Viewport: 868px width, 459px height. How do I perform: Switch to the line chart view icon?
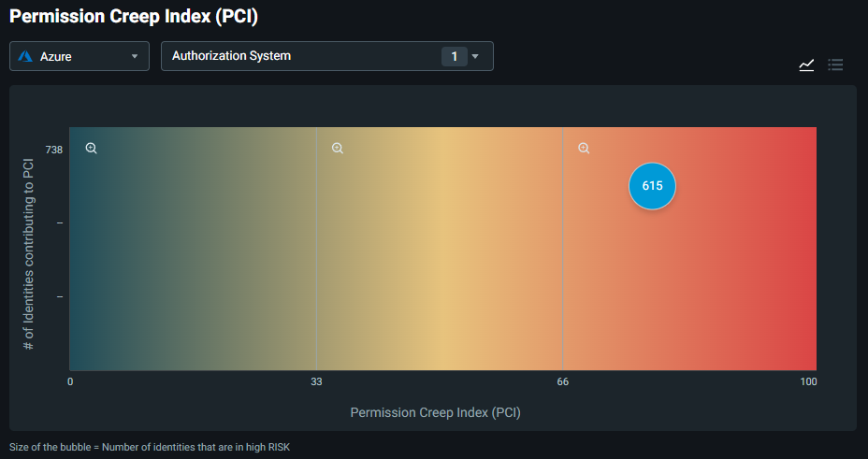point(806,65)
